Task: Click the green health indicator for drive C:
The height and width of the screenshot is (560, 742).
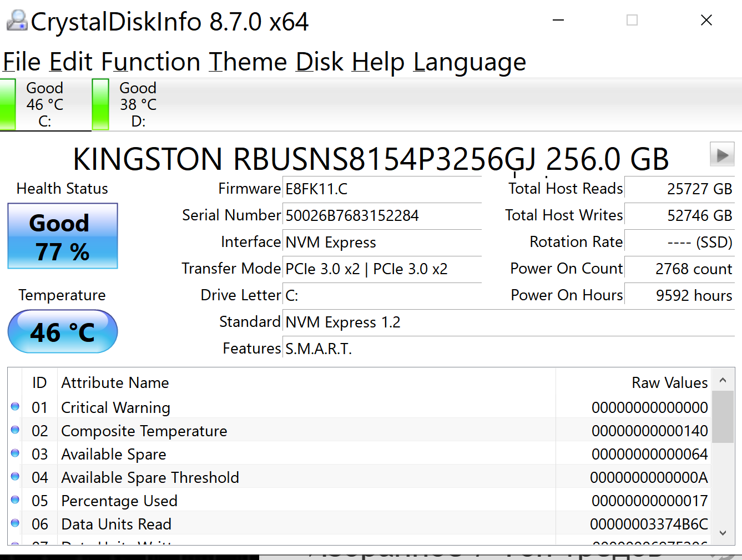Action: point(8,104)
